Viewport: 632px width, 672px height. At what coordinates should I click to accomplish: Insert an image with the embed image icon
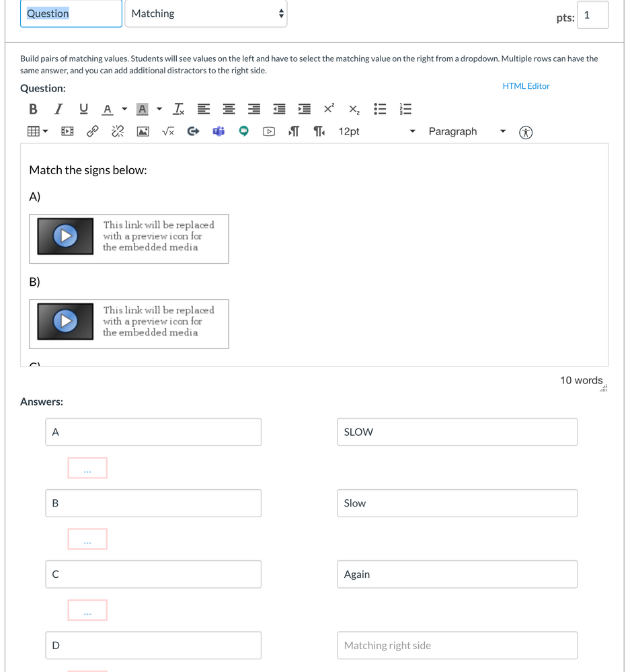(x=143, y=132)
